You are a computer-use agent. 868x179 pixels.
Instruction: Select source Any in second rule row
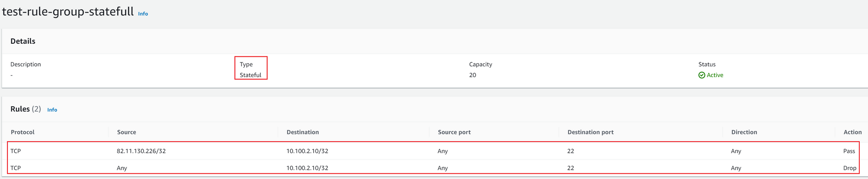(122, 168)
